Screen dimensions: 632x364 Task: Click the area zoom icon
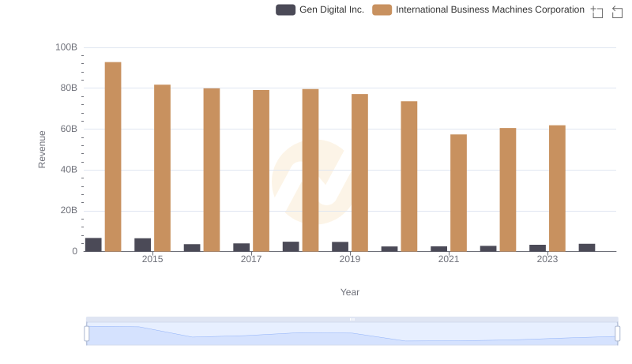point(597,12)
